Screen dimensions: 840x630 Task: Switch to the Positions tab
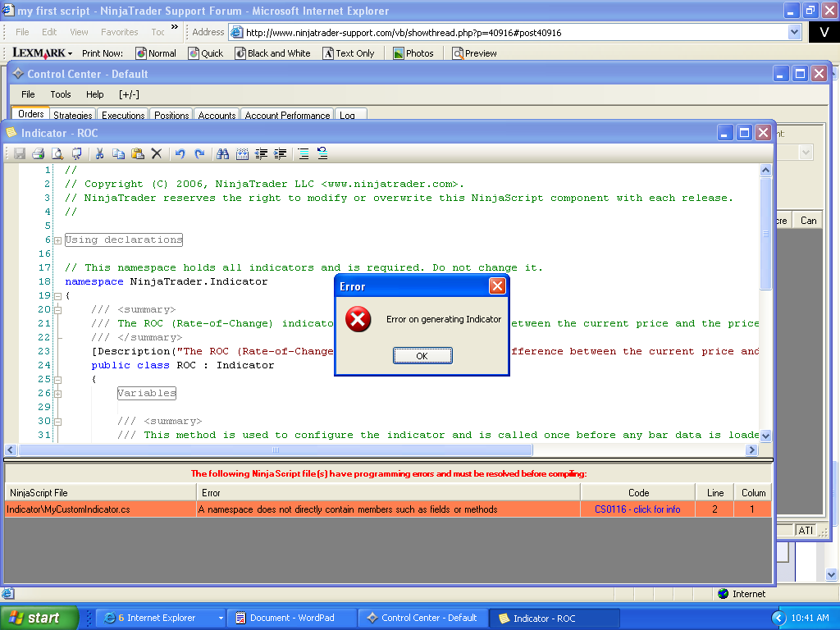tap(171, 115)
